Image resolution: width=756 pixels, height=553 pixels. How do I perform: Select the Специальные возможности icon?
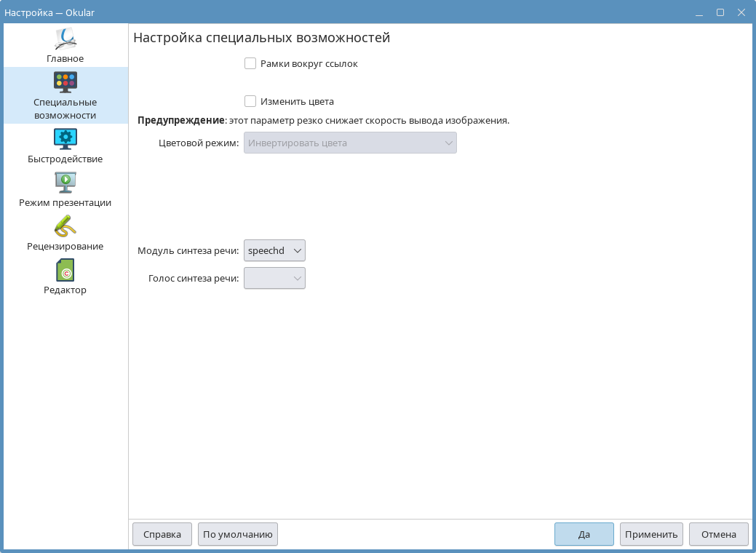tap(65, 81)
